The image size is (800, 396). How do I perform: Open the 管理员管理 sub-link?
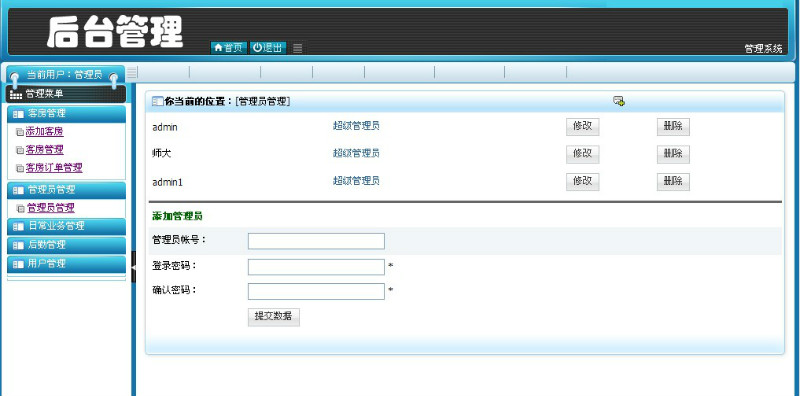(x=51, y=208)
